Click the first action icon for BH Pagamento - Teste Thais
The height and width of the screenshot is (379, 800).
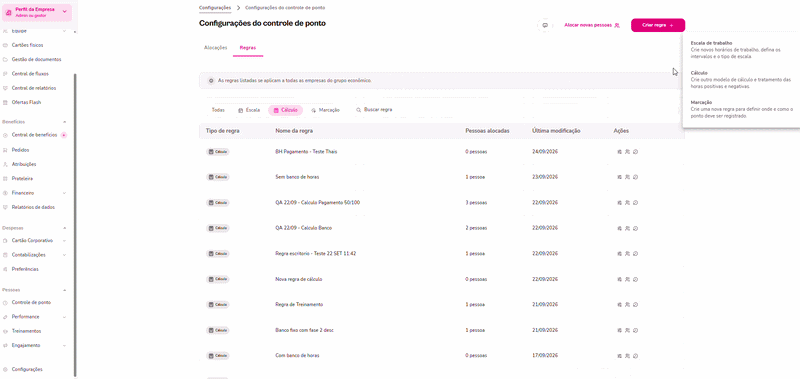point(619,151)
